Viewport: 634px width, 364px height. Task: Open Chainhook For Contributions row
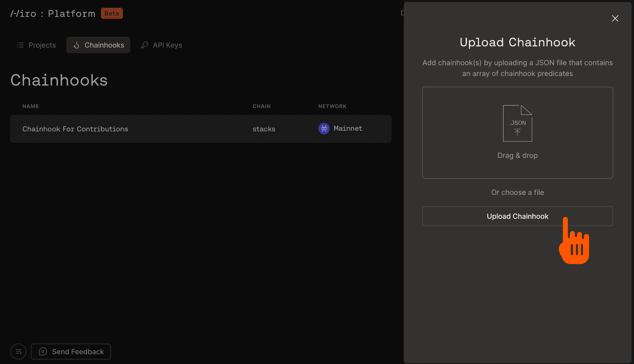(201, 129)
